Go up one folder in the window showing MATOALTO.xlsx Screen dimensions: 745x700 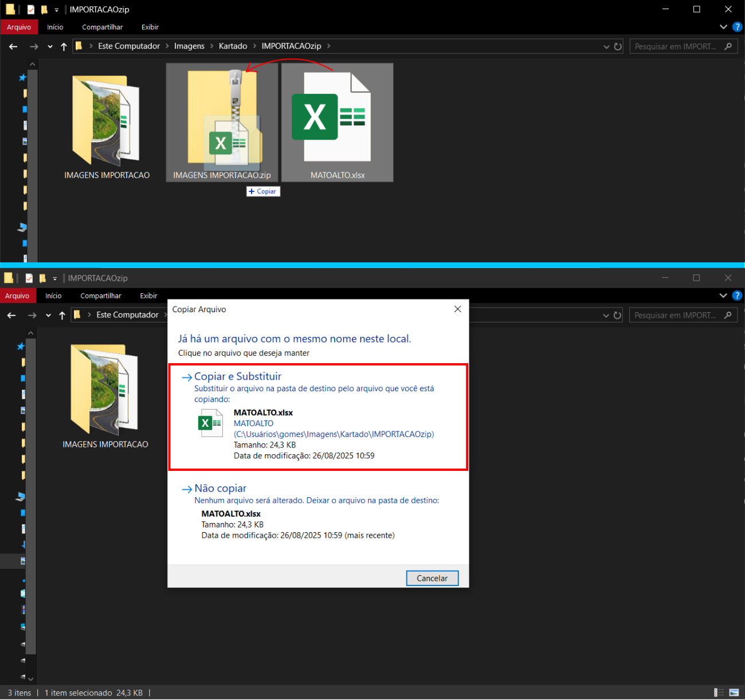pos(64,46)
